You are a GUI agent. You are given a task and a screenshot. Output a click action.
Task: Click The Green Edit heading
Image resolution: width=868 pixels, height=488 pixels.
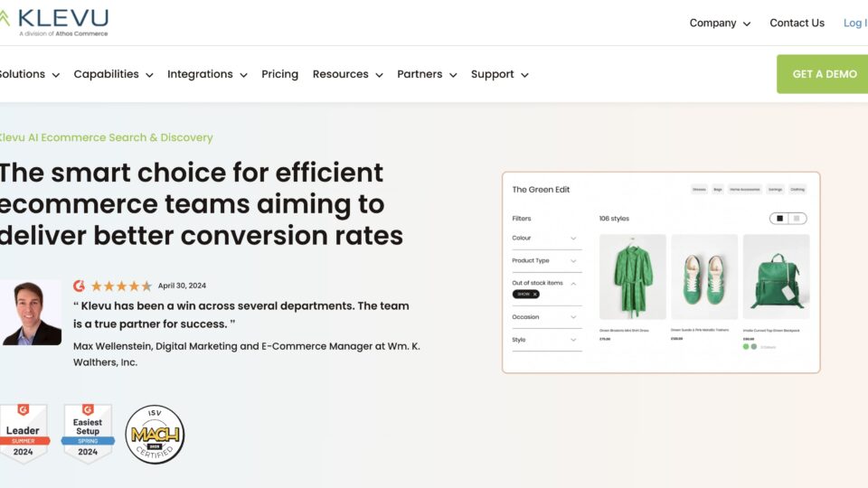point(541,189)
